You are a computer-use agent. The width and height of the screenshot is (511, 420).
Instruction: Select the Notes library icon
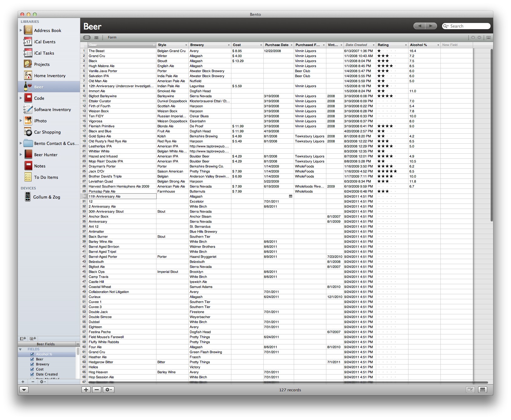[28, 166]
